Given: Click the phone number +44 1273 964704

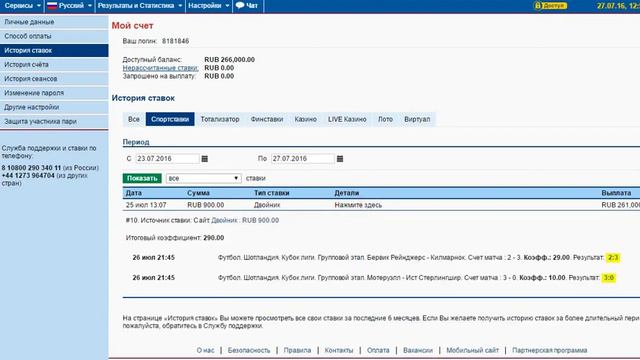Looking at the screenshot, I should (28, 176).
